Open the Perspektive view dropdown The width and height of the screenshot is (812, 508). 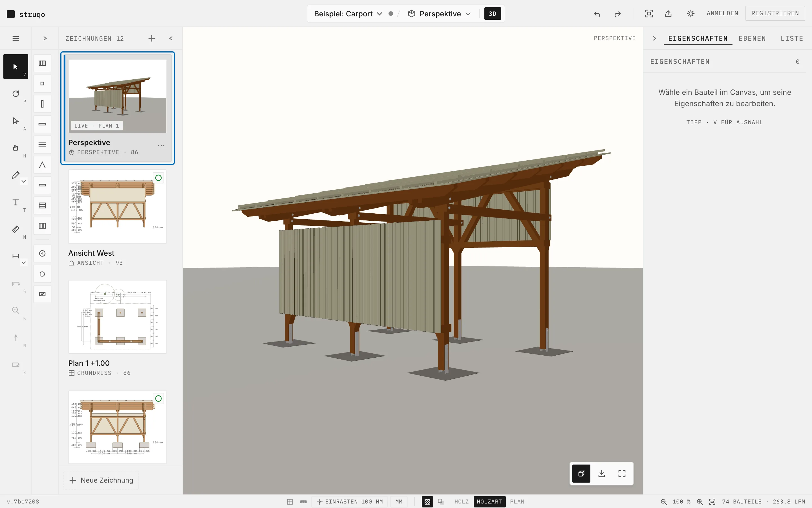pos(439,14)
